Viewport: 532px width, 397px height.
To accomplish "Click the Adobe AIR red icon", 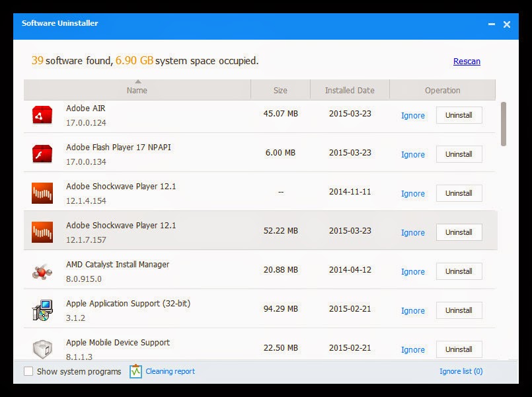I will (42, 115).
